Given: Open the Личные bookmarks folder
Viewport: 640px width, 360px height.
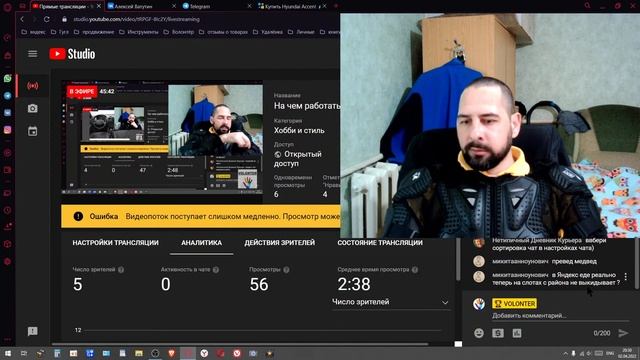Looking at the screenshot, I should pyautogui.click(x=301, y=32).
